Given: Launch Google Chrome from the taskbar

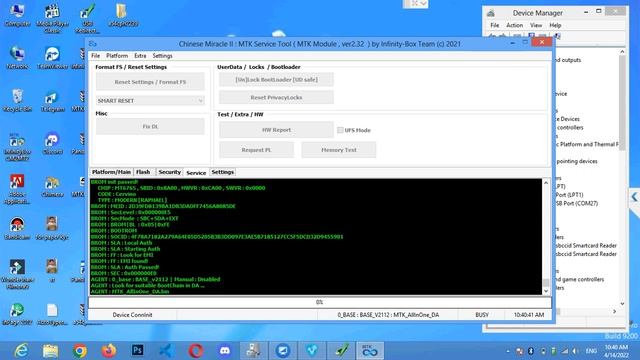Looking at the screenshot, I should point(80,351).
